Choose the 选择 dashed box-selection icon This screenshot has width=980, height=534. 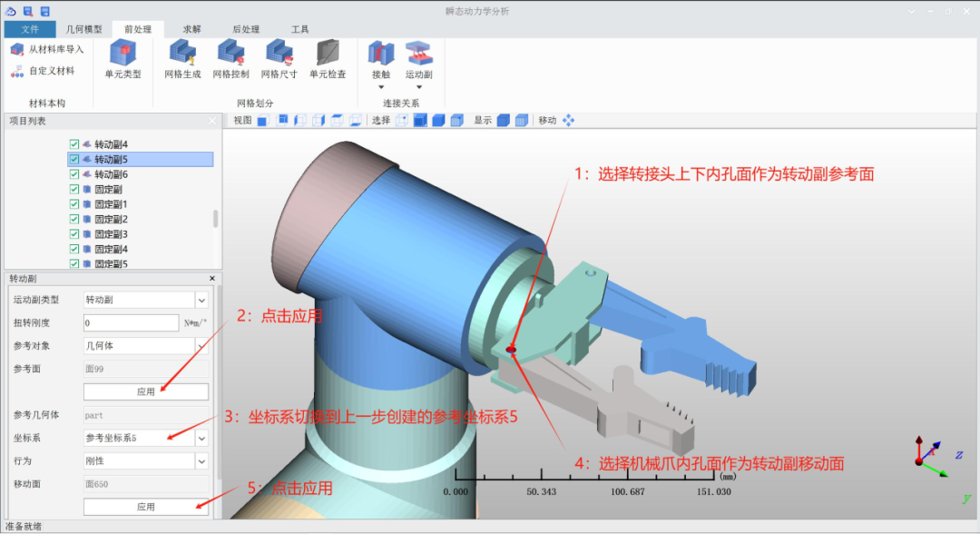[x=420, y=120]
